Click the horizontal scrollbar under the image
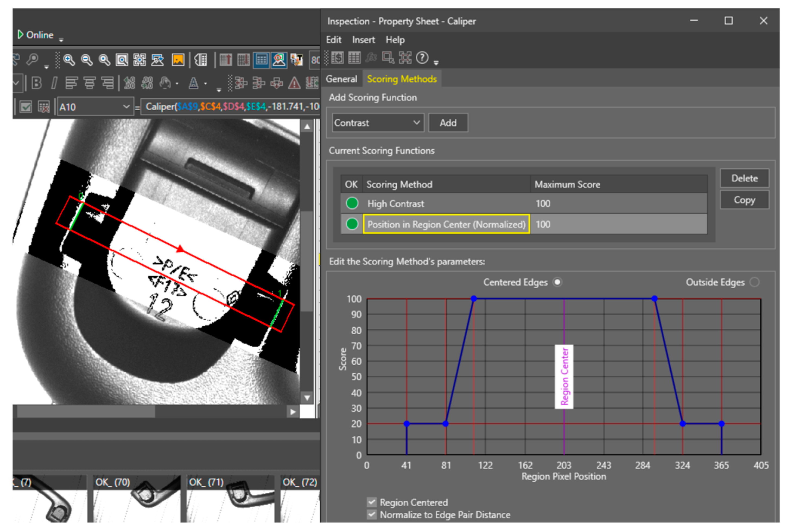 pos(86,412)
